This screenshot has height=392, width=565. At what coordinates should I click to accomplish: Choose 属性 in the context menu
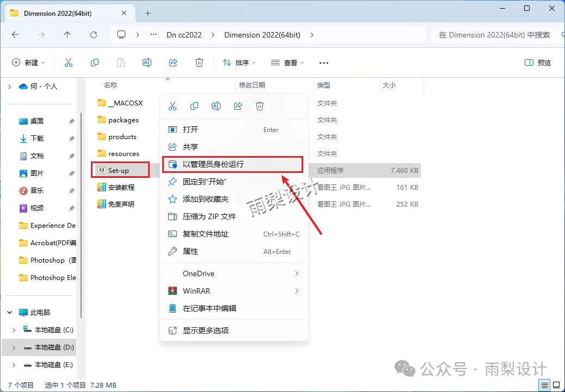coord(234,251)
